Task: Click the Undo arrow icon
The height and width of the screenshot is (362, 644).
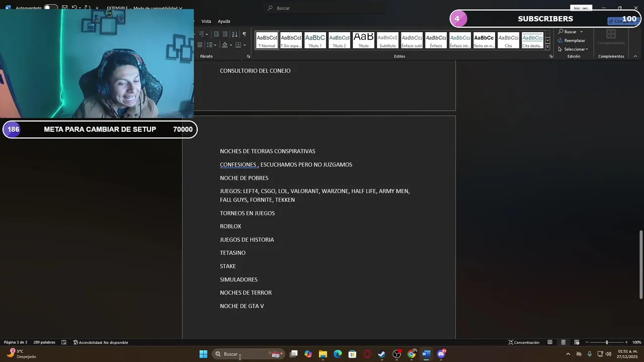Action: click(x=74, y=8)
